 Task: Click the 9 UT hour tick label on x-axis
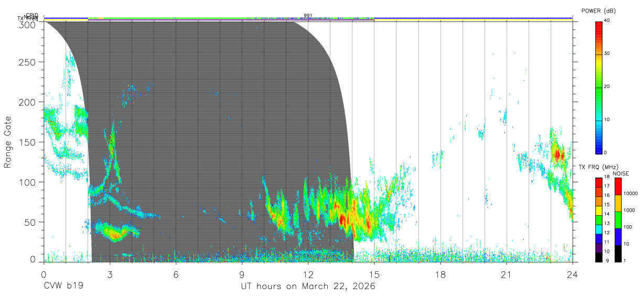[242, 274]
